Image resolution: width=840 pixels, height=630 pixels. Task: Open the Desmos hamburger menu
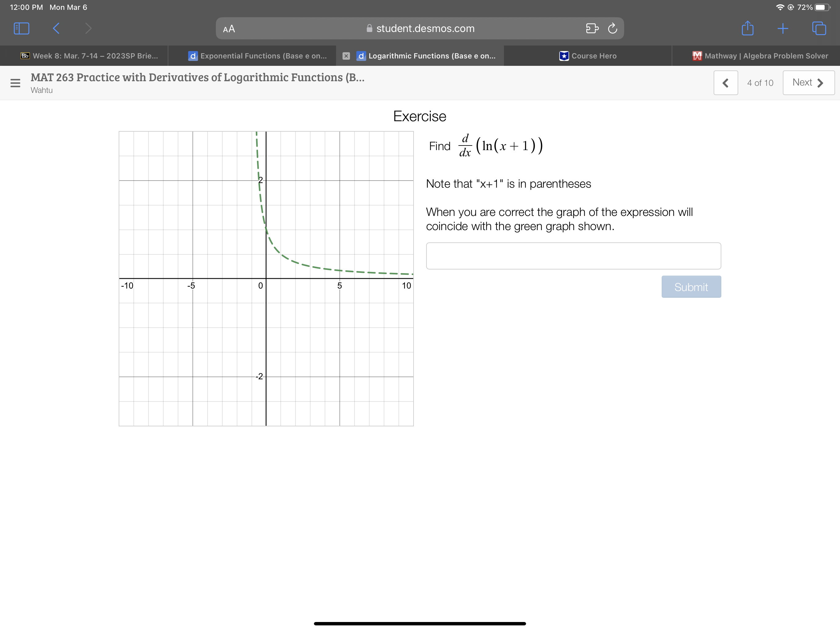coord(15,83)
